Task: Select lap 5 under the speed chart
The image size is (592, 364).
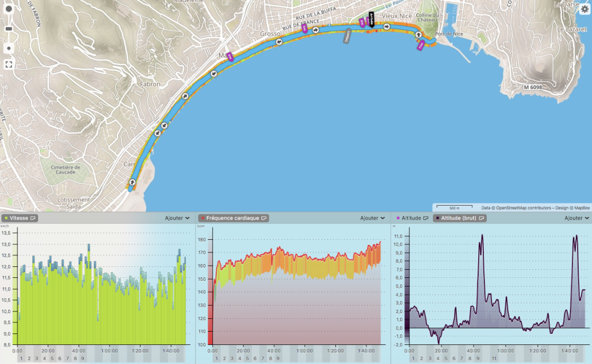Action: coord(52,359)
